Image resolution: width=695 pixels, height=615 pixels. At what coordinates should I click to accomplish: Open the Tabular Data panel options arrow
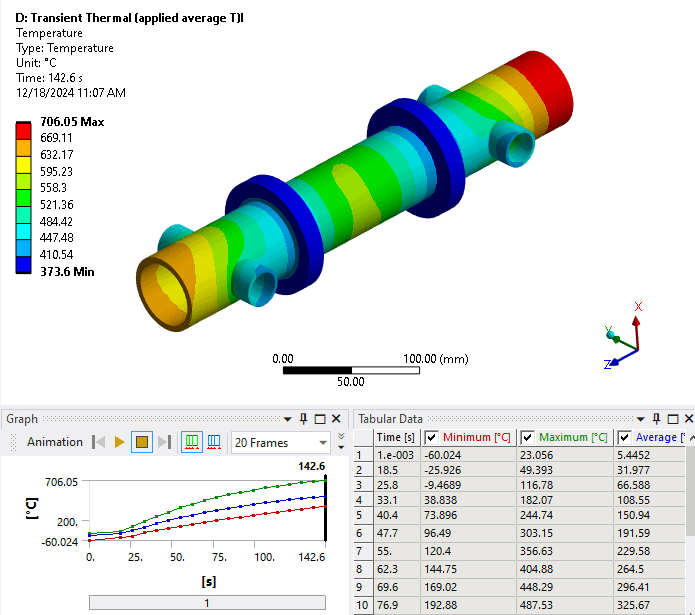coord(640,419)
